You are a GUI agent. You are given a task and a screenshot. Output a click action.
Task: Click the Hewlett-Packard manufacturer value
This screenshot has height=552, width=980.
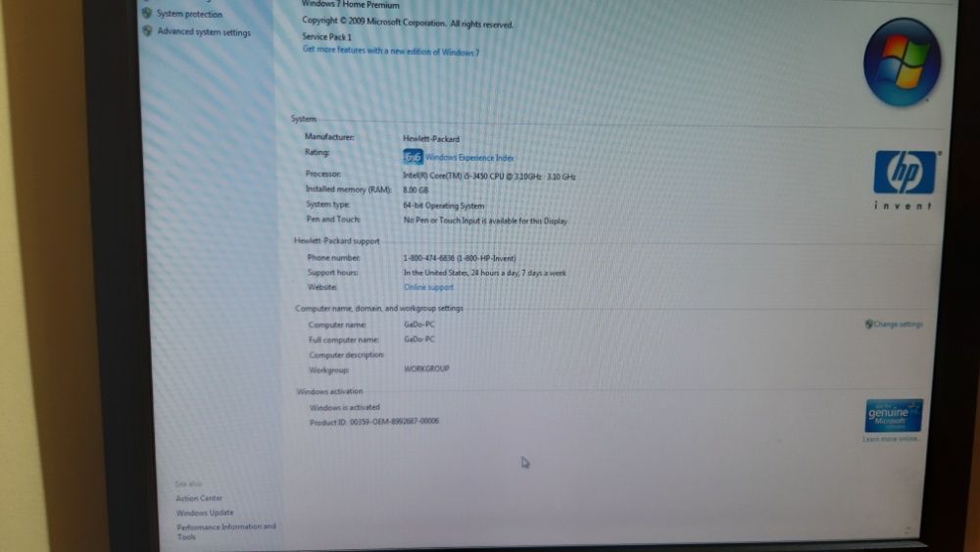[430, 139]
